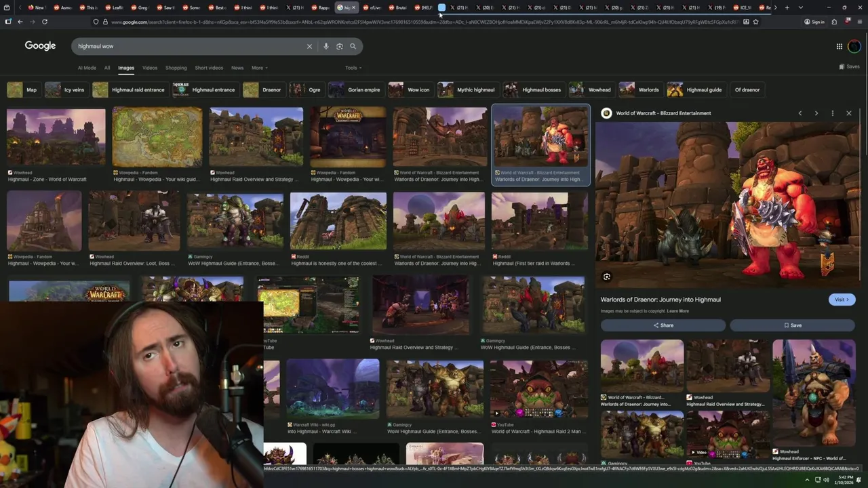Screen dimensions: 868x488
Task: Open the Learn More copyright link
Action: 677,311
